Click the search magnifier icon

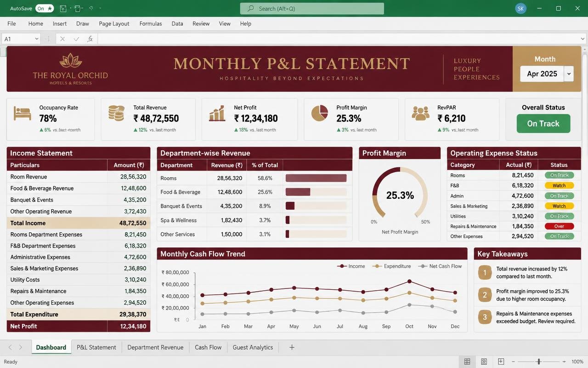[250, 8]
